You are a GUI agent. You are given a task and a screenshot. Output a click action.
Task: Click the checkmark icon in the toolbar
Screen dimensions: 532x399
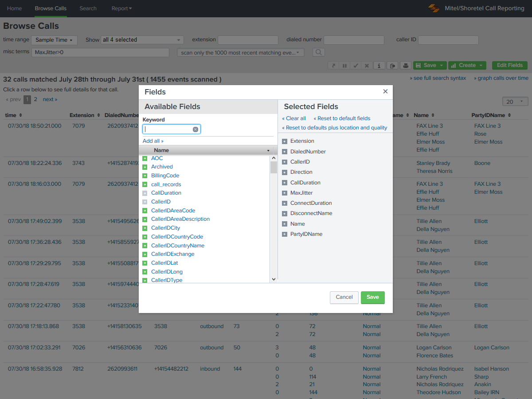point(355,65)
